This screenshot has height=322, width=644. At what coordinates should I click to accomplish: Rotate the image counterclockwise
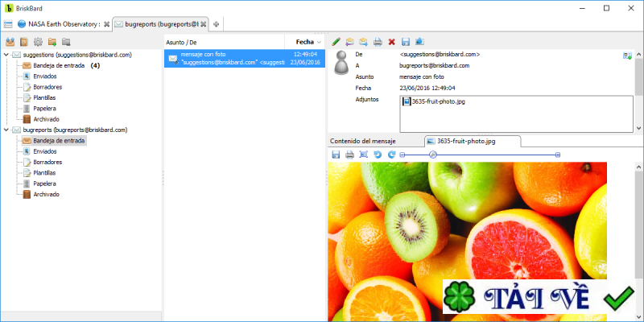pyautogui.click(x=378, y=155)
